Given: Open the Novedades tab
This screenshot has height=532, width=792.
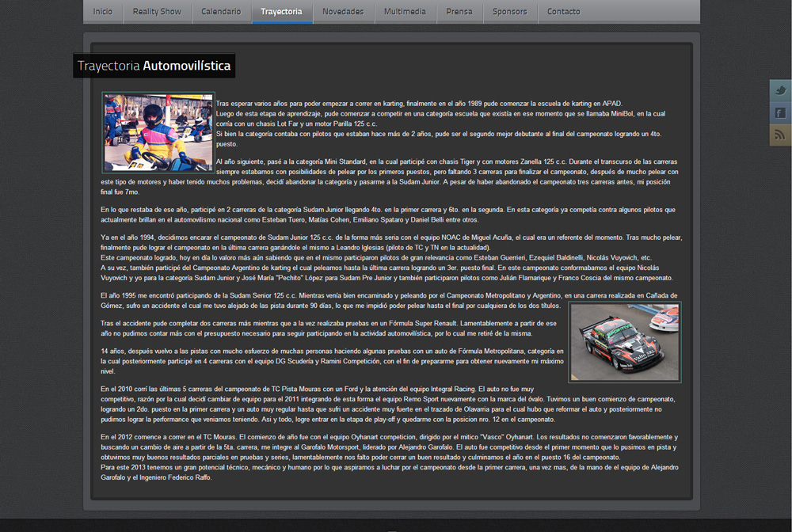Looking at the screenshot, I should [343, 12].
